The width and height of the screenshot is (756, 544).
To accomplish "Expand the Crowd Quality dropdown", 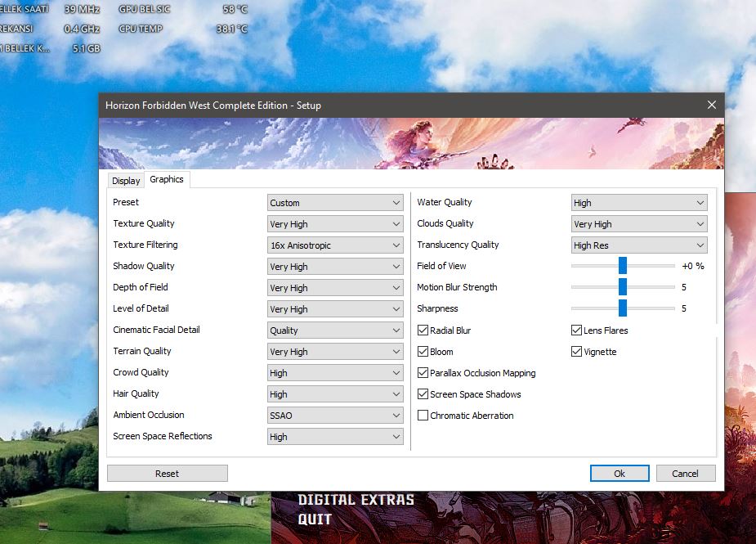I will (335, 373).
